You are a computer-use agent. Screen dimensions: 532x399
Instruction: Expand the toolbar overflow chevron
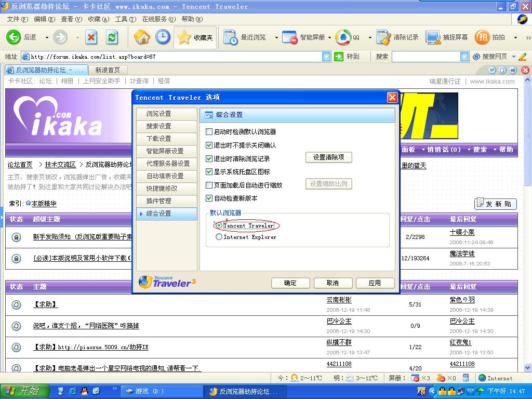(528, 37)
